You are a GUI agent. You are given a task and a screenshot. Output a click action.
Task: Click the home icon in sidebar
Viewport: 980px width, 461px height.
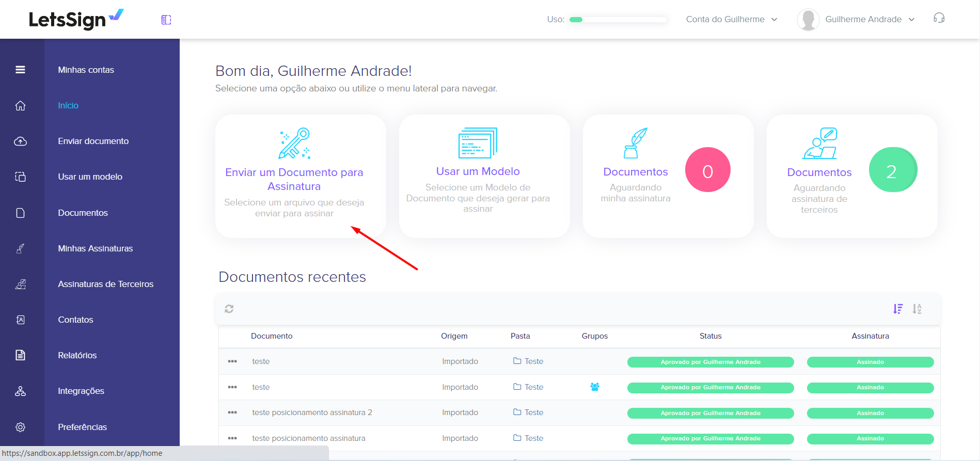20,105
